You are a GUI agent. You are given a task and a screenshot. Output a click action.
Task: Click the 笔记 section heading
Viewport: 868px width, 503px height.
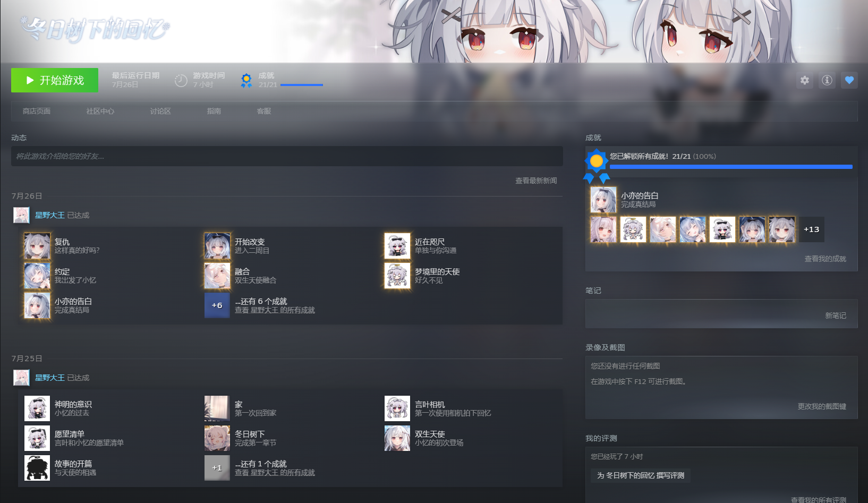click(593, 291)
